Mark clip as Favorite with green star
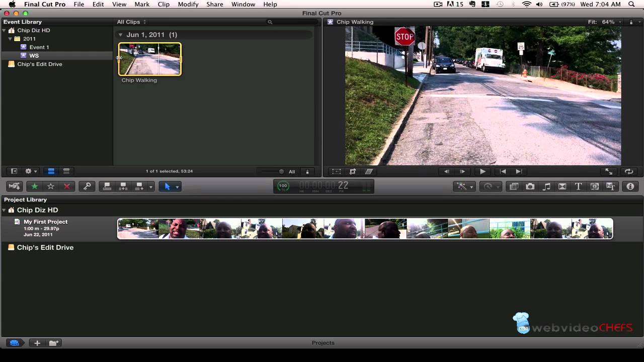This screenshot has width=644, height=362. [x=35, y=187]
